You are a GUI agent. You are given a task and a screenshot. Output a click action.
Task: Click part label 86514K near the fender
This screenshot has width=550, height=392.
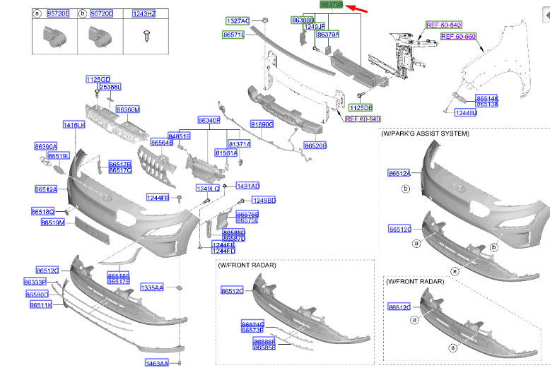487,98
